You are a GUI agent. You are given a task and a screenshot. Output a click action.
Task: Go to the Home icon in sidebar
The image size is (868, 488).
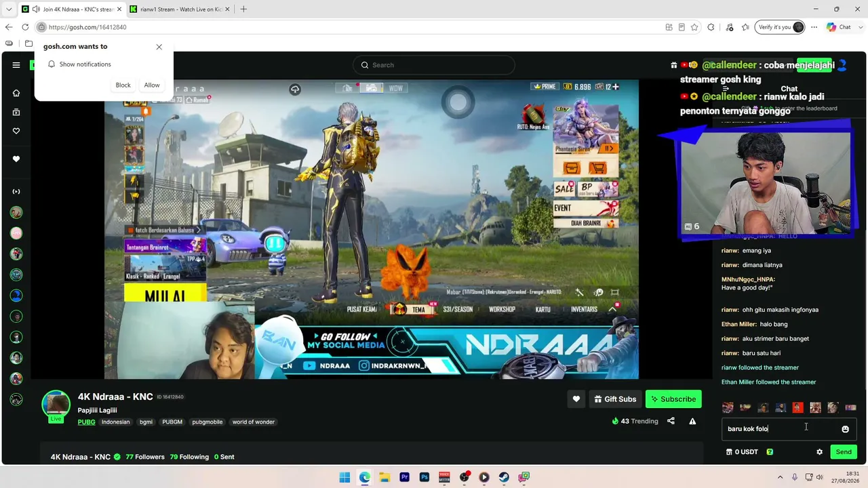point(16,93)
